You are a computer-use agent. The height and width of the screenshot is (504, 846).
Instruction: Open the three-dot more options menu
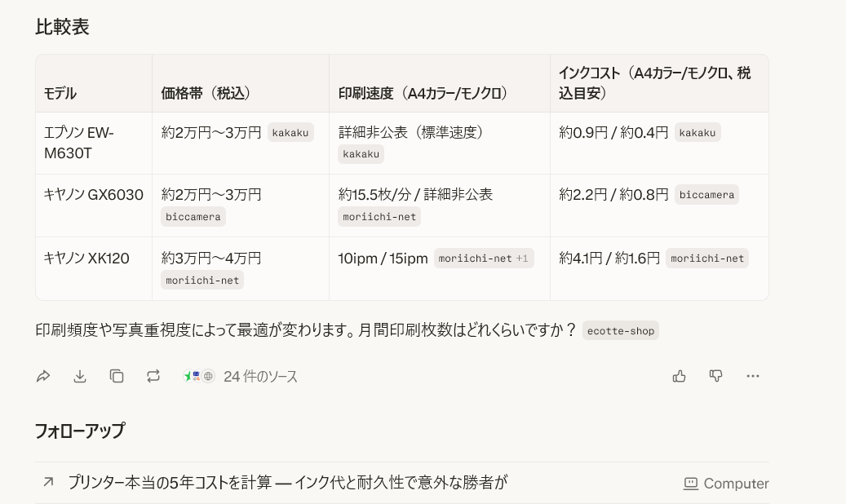[752, 376]
